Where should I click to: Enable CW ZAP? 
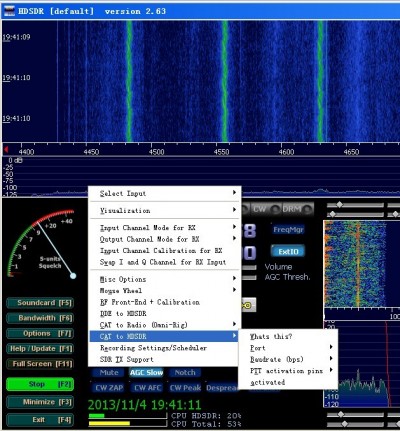[x=109, y=388]
